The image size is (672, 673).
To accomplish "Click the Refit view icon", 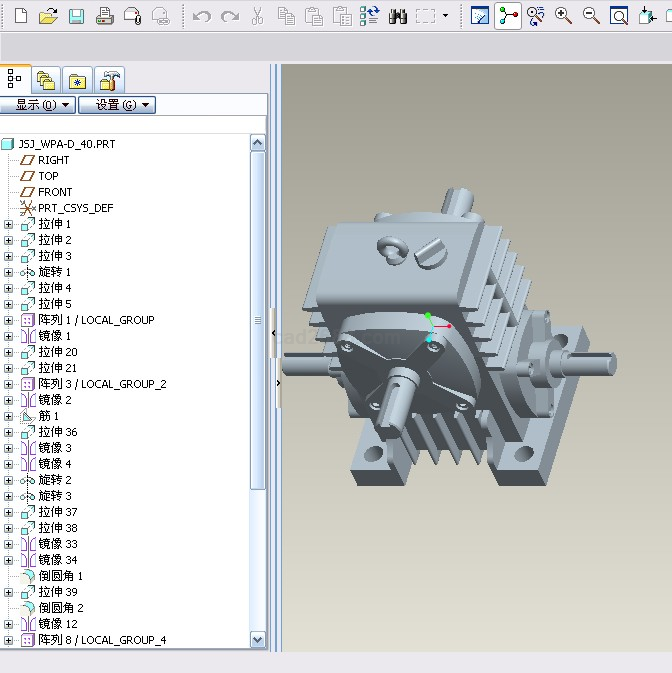I will click(x=620, y=16).
